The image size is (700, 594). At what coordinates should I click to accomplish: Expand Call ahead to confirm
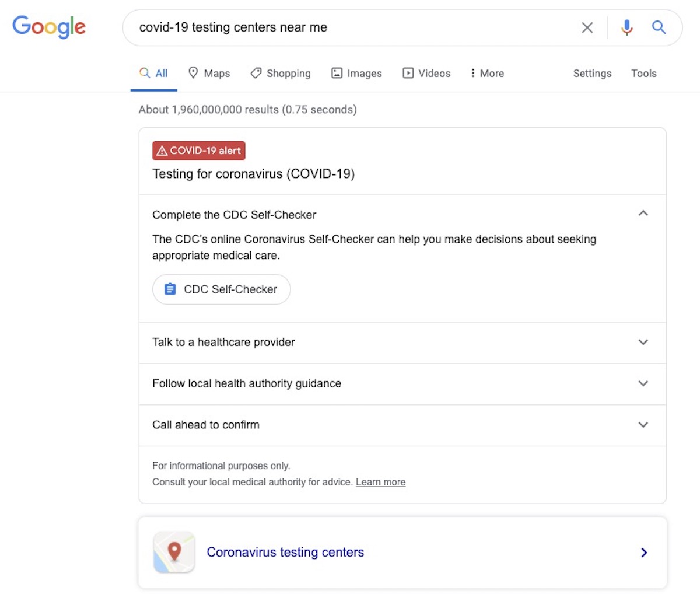[x=402, y=425]
